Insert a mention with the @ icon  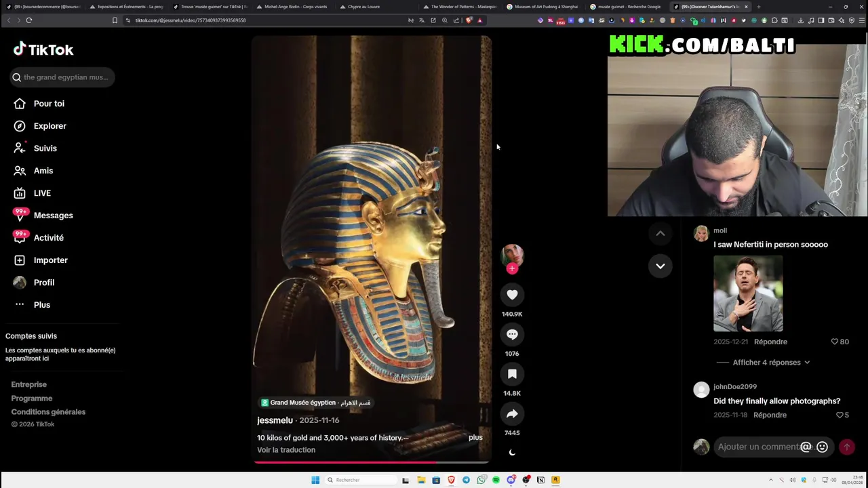pyautogui.click(x=806, y=447)
